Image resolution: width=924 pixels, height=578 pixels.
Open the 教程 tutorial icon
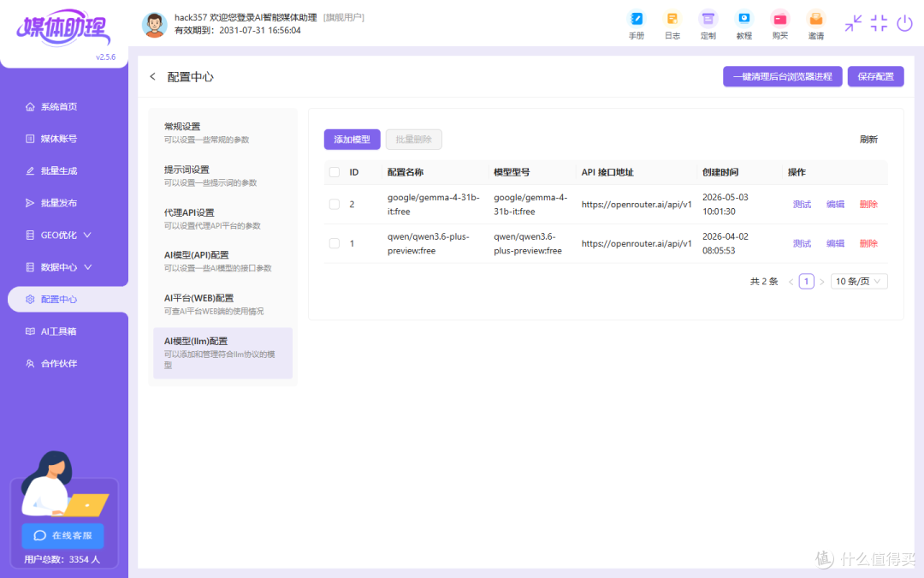coord(744,26)
